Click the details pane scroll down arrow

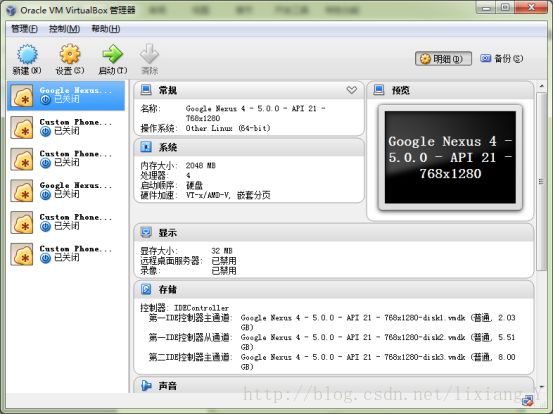pyautogui.click(x=541, y=387)
